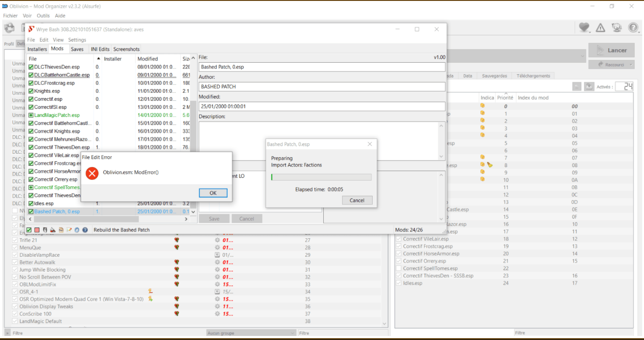Click the Wrye Bash logo in title bar
644x340 pixels.
click(x=31, y=29)
